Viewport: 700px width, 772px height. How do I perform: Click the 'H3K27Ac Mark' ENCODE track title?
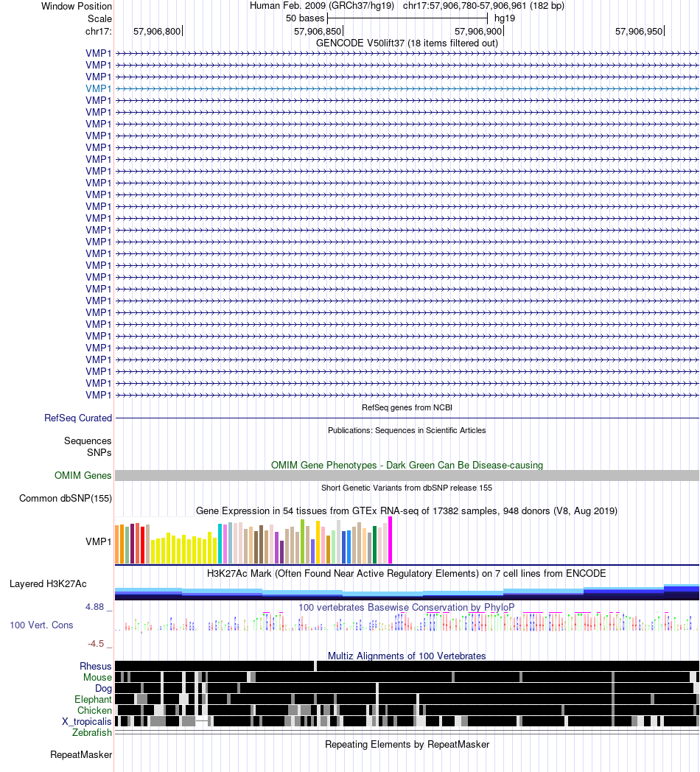407,574
